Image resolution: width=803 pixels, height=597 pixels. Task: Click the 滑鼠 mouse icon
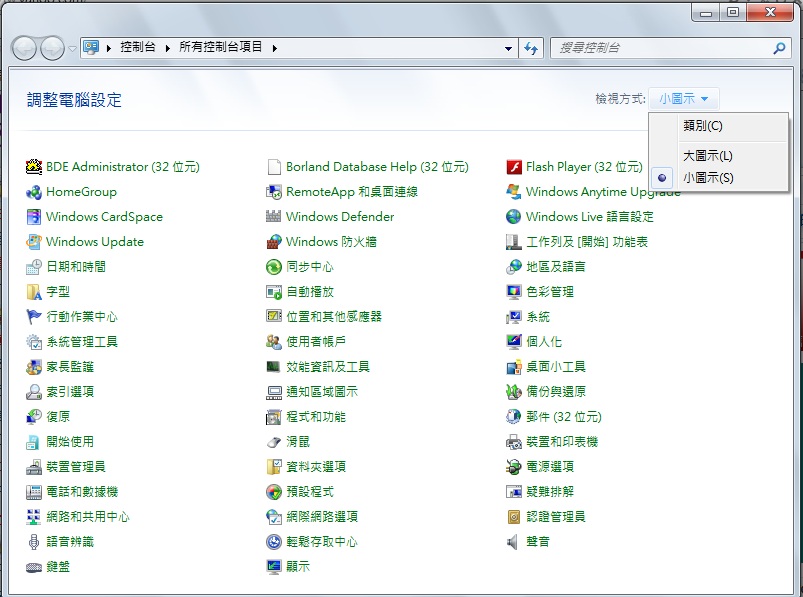click(x=274, y=442)
